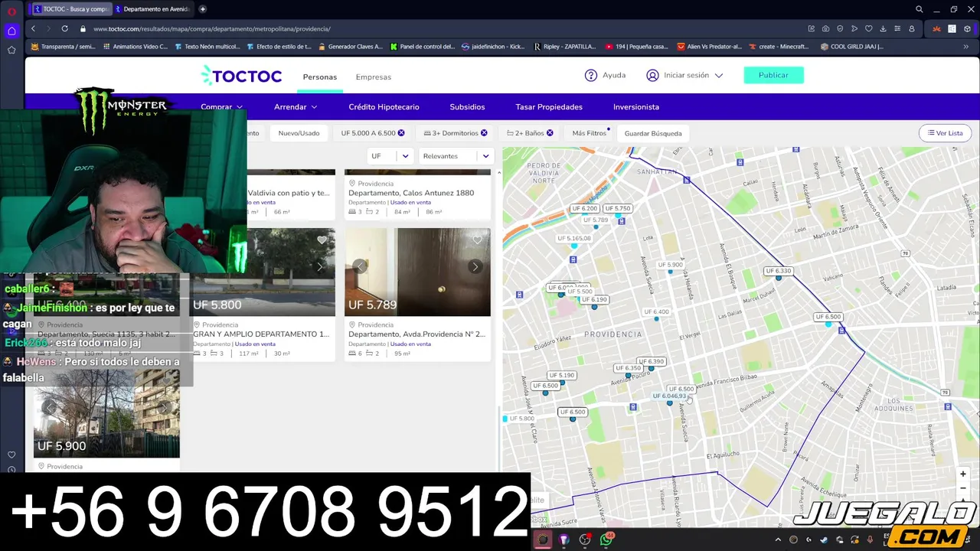
Task: Expand the Iniciar sesión chevron
Action: [718, 76]
